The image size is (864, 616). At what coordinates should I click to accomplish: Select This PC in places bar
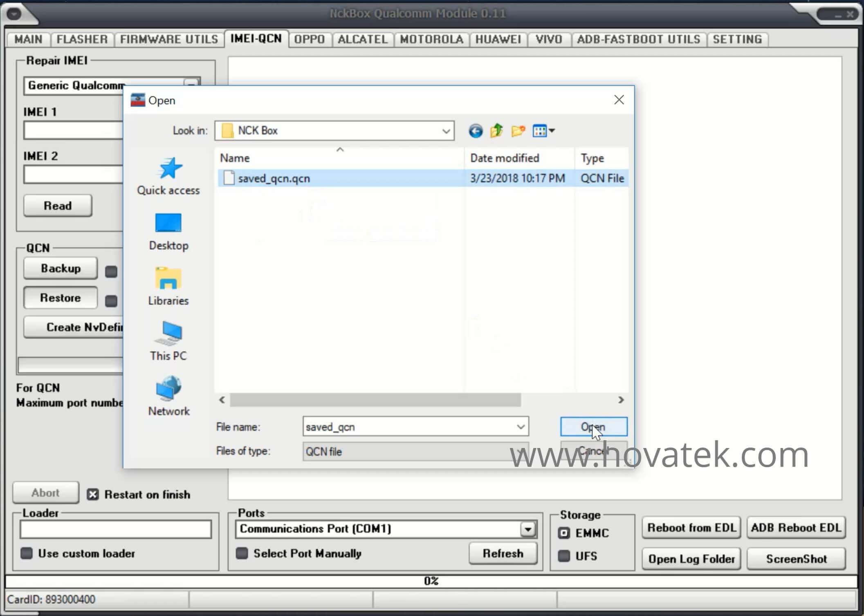coord(168,341)
